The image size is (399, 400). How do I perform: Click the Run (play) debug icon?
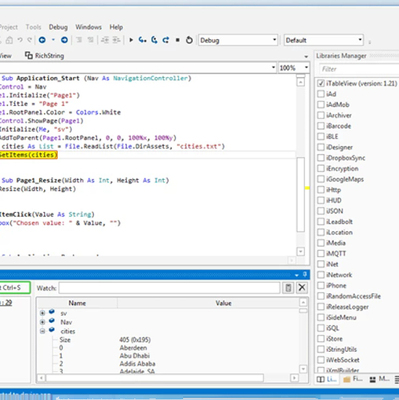[x=131, y=40]
